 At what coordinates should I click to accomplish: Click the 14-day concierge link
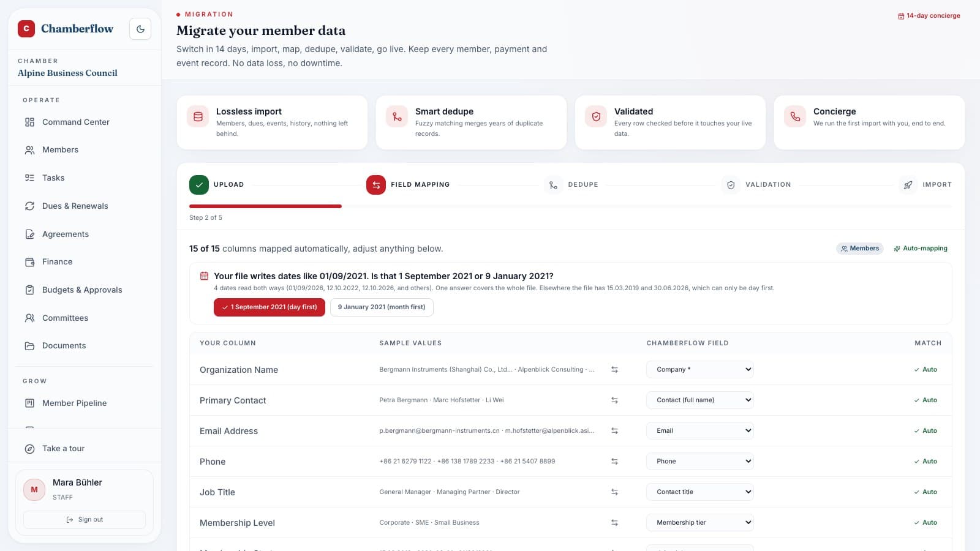[929, 16]
